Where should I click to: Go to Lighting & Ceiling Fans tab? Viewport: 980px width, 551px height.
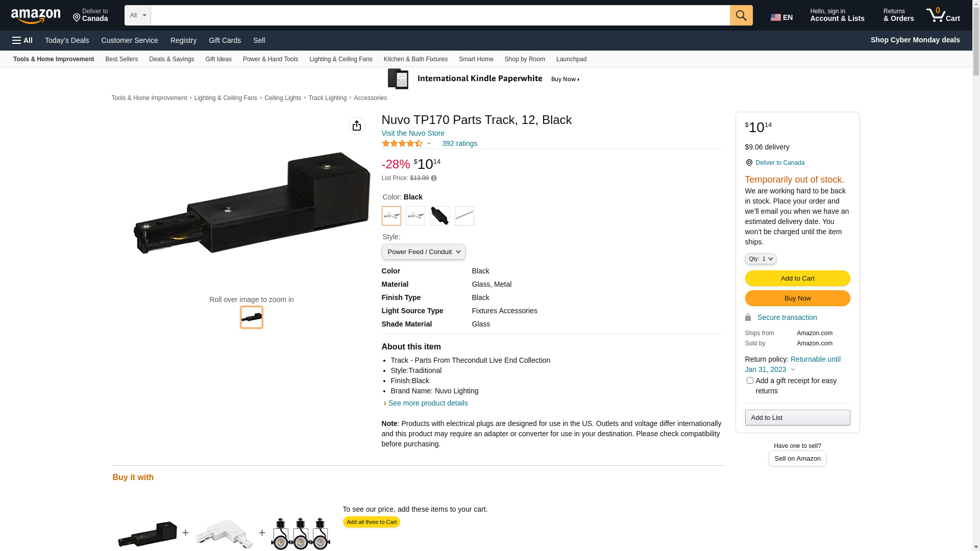click(x=340, y=59)
